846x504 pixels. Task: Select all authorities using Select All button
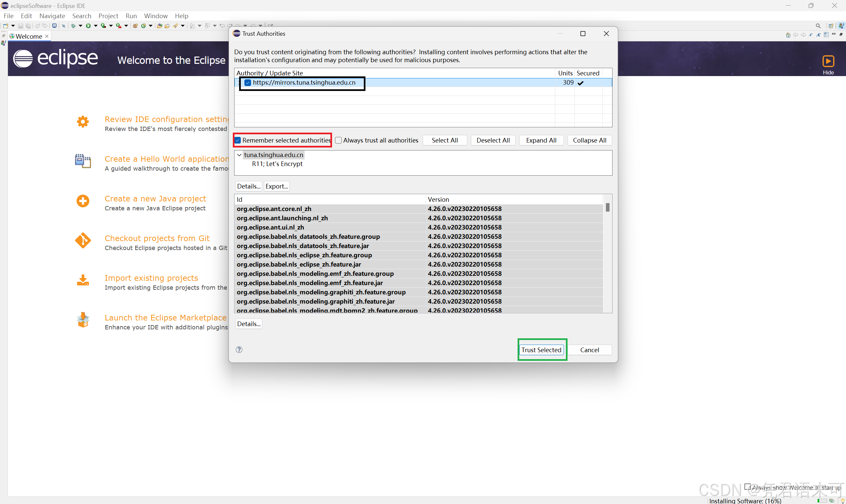444,140
